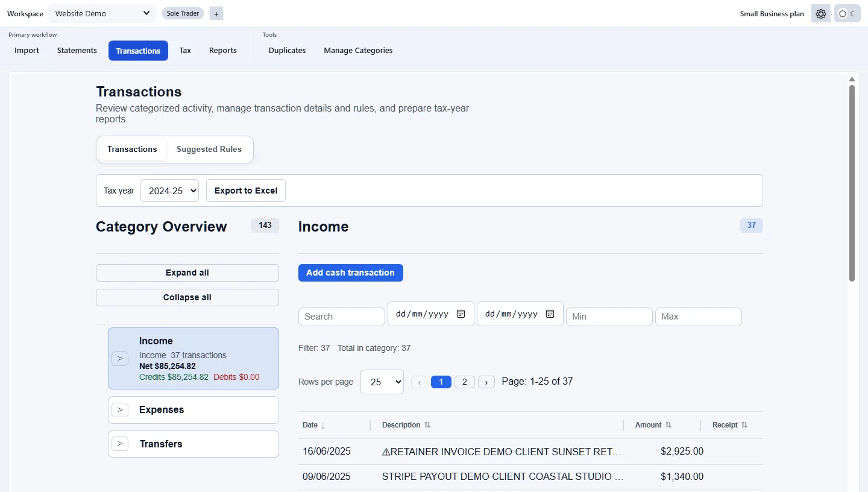Open the Duplicates tool
868x492 pixels.
tap(288, 51)
